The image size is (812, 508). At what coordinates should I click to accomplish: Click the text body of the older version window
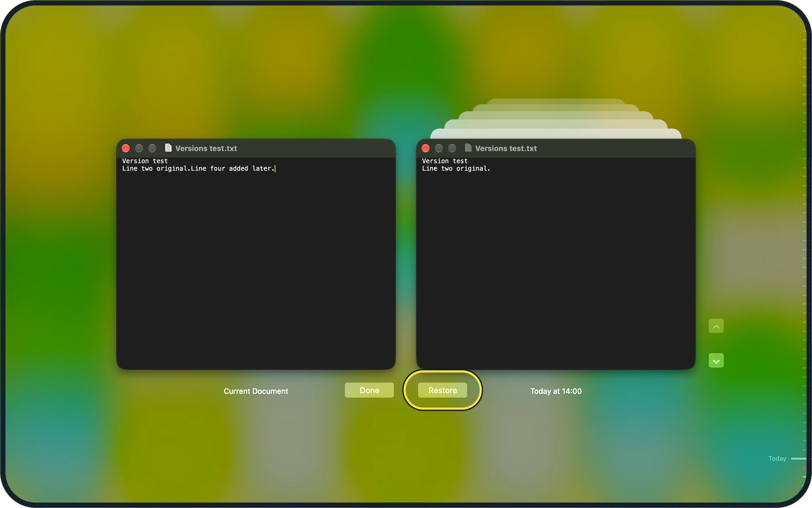[555, 263]
